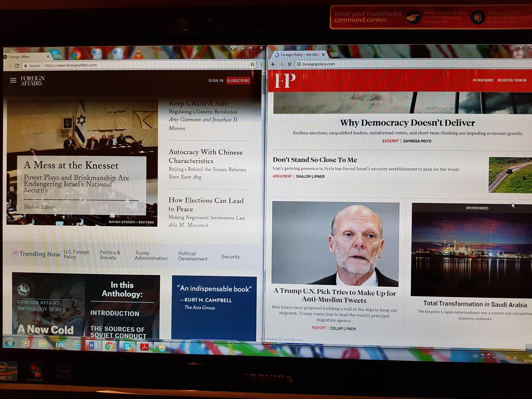Screen dimensions: 532x399
Task: Show hidden system tray icons
Action: 494,358
